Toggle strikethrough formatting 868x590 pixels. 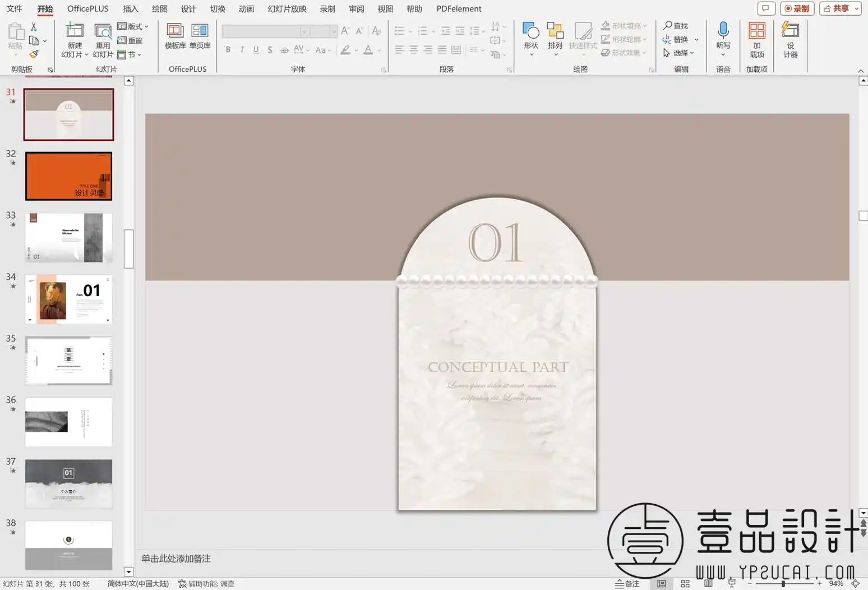[284, 50]
